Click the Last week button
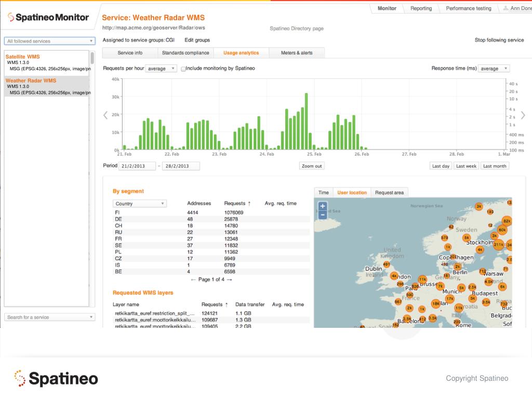Image resolution: width=532 pixels, height=399 pixels. (466, 166)
